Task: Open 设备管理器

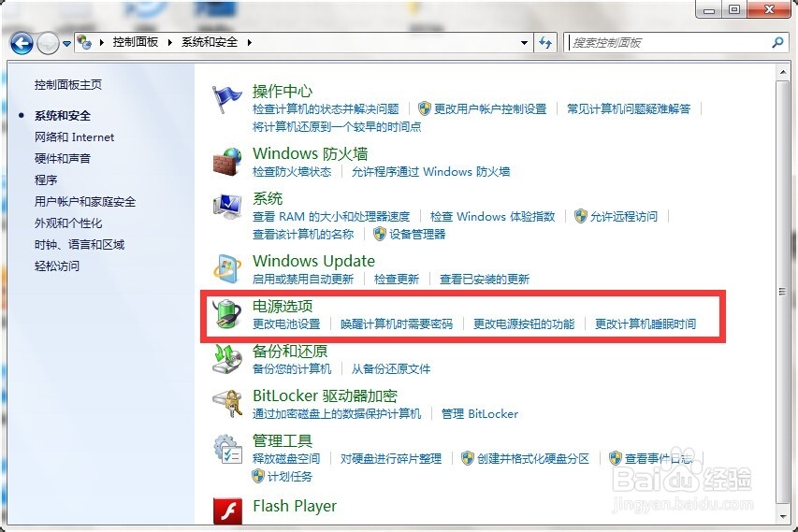Action: point(417,235)
